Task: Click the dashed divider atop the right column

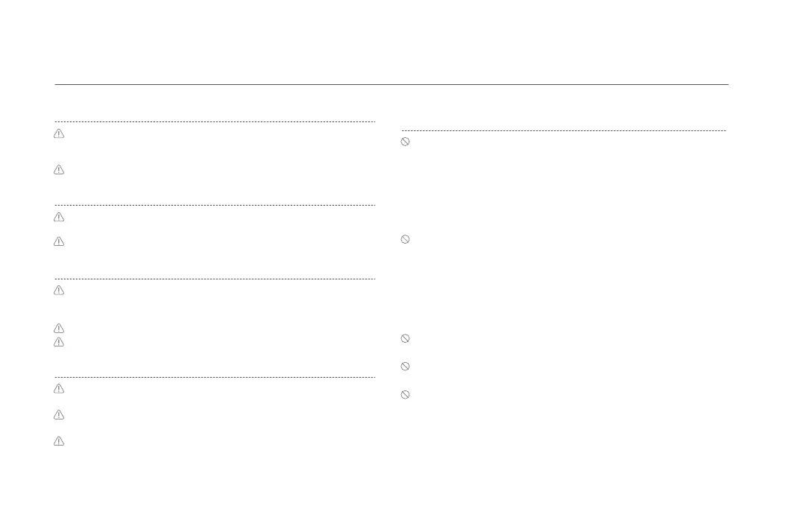Action: (564, 130)
